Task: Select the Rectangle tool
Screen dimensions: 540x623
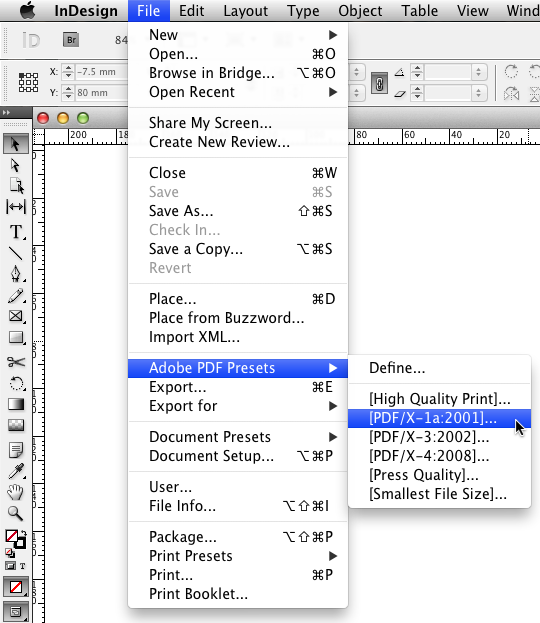Action: coord(15,337)
